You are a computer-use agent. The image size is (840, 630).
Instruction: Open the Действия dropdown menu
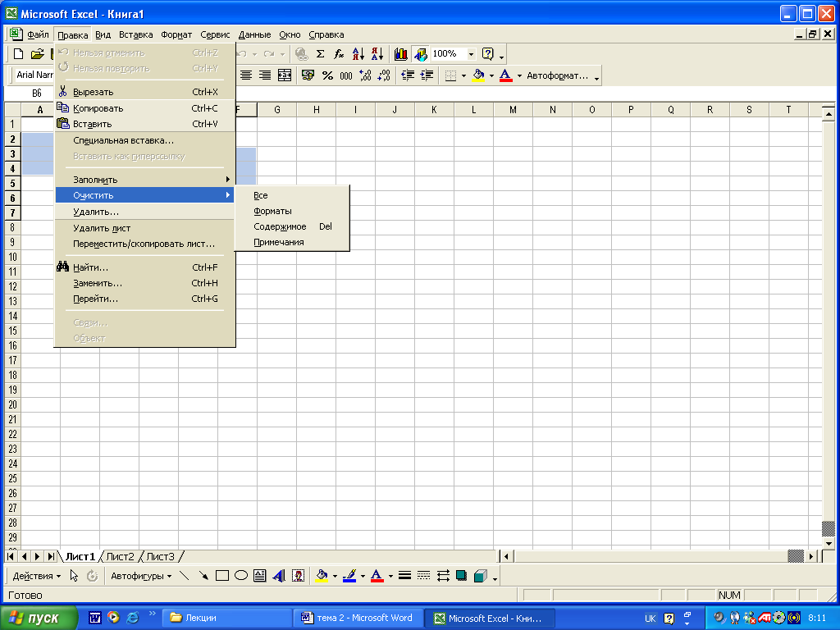coord(36,576)
